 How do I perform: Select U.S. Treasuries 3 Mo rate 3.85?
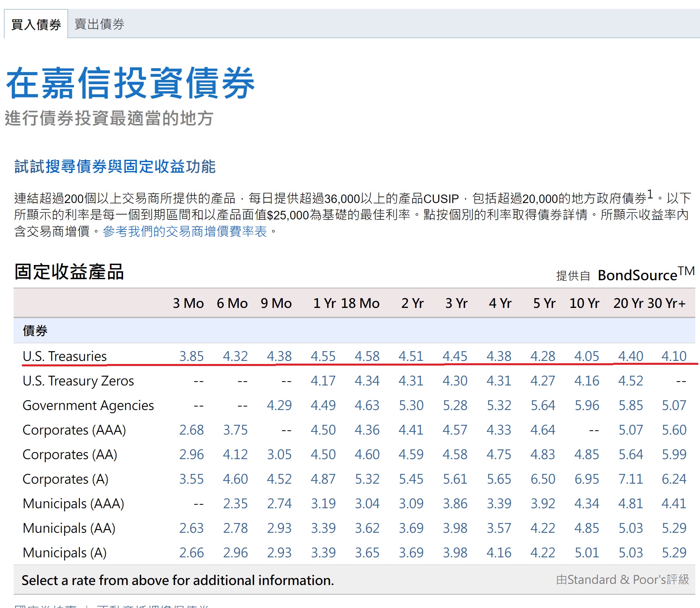click(191, 356)
